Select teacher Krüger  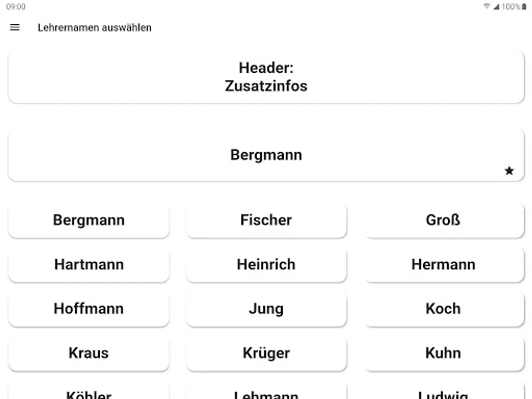pyautogui.click(x=266, y=353)
